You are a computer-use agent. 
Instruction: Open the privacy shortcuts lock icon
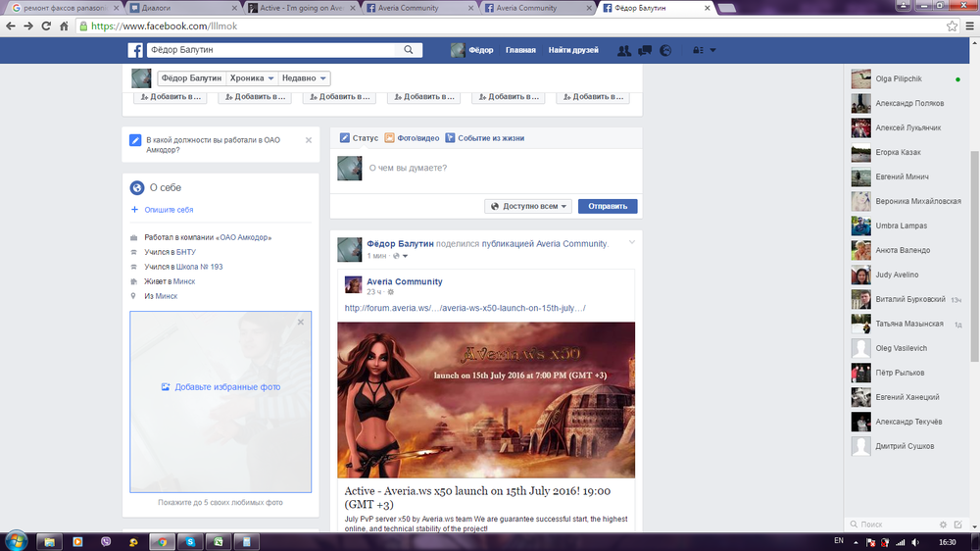698,51
